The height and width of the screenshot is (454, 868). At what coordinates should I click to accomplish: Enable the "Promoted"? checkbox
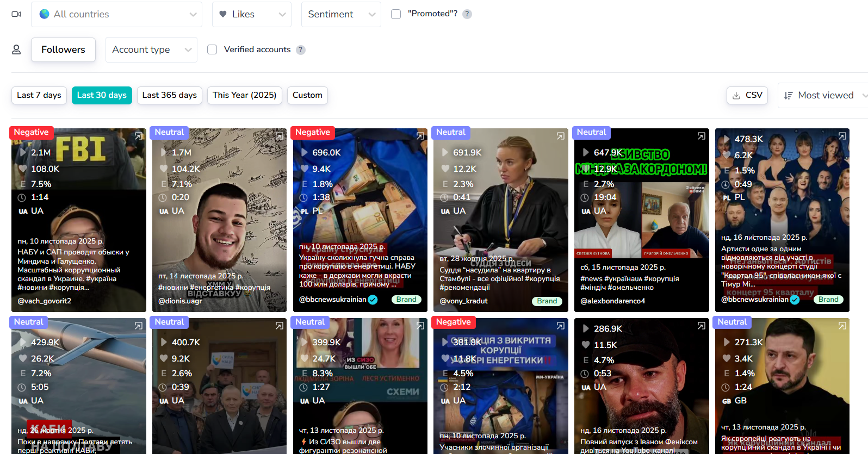(396, 14)
